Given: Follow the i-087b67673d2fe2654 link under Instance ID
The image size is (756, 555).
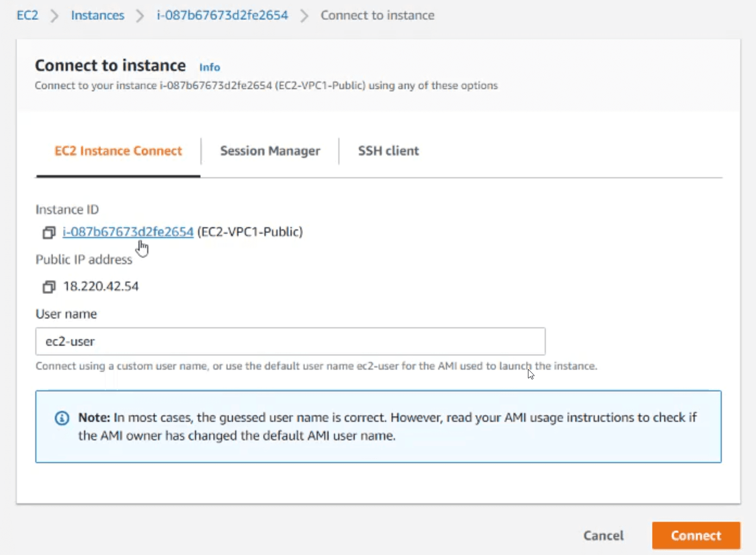Looking at the screenshot, I should click(x=128, y=232).
